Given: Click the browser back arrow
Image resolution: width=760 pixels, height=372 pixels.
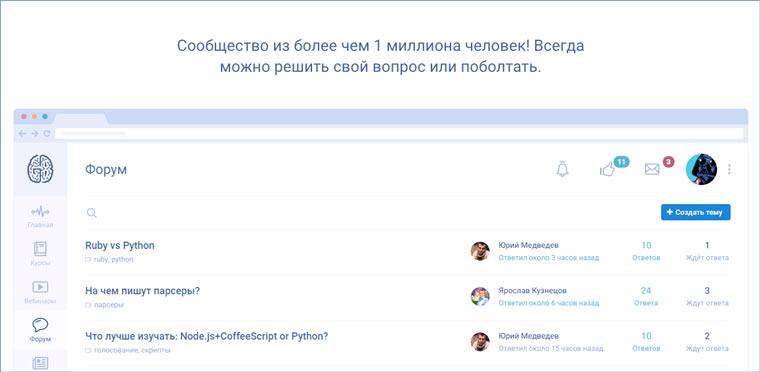Looking at the screenshot, I should (22, 133).
